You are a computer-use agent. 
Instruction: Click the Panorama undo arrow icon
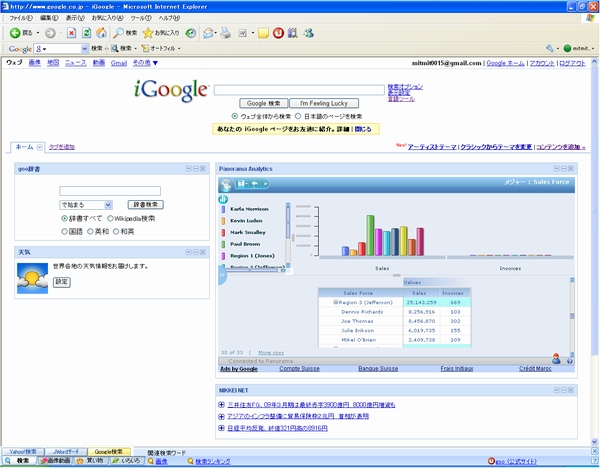coord(255,184)
